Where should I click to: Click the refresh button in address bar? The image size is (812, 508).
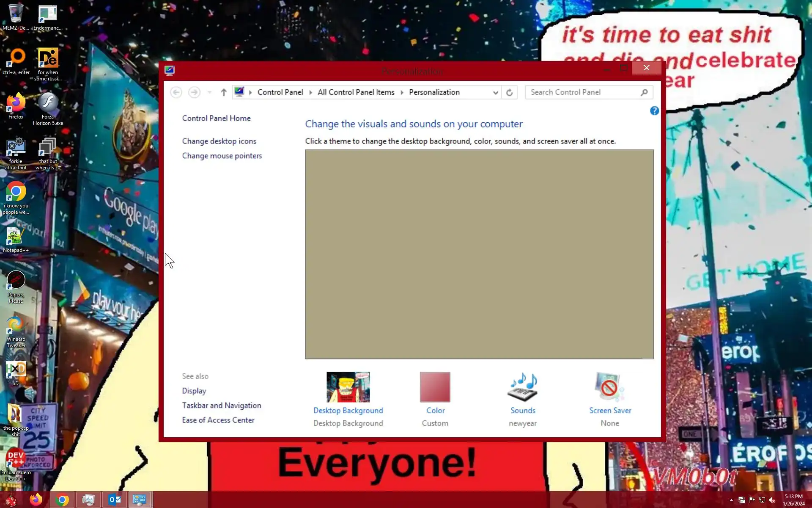pyautogui.click(x=510, y=92)
